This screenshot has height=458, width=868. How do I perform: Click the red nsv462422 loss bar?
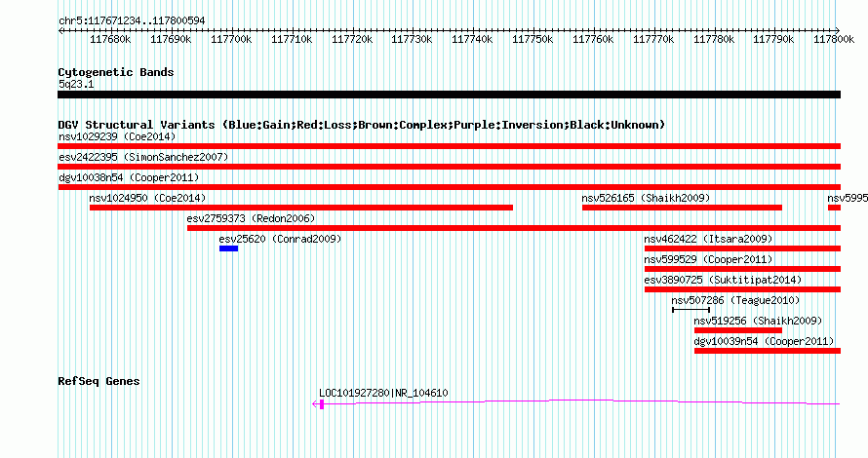pyautogui.click(x=742, y=248)
